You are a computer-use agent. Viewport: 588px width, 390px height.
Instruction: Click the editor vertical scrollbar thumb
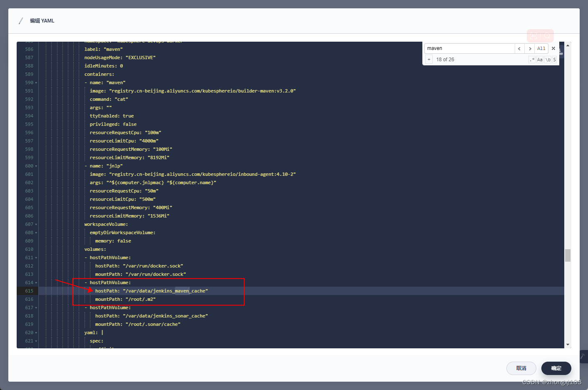[x=568, y=255]
